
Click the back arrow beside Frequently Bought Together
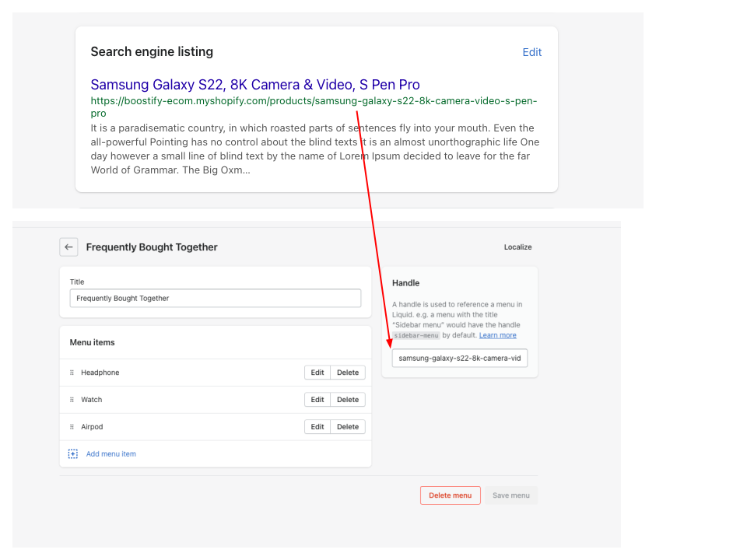tap(68, 247)
